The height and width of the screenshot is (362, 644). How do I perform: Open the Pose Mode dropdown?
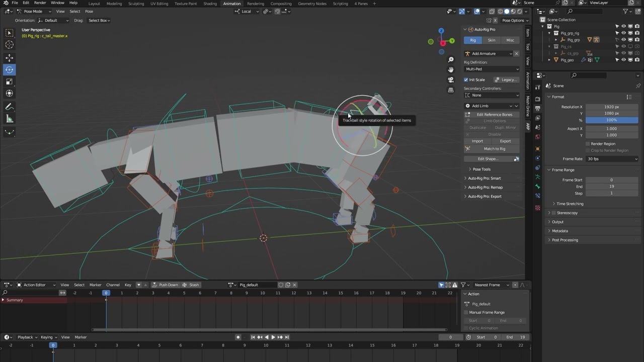(x=34, y=12)
